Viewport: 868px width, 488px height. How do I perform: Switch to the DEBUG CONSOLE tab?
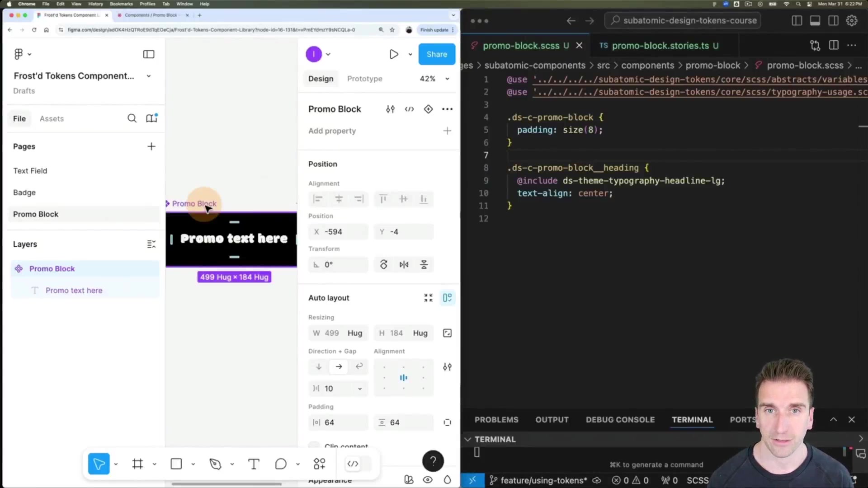click(620, 420)
